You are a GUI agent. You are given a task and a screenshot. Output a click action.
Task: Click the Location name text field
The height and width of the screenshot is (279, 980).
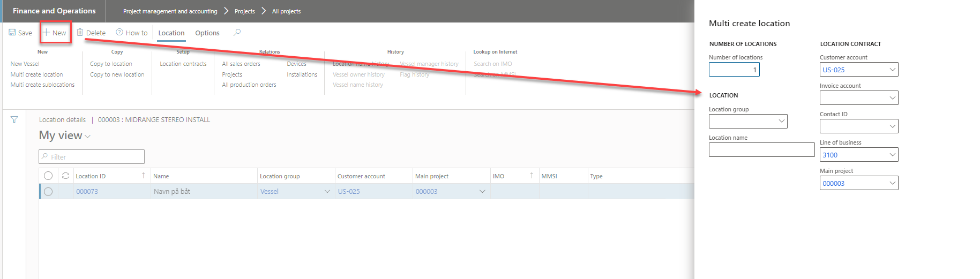[x=761, y=149]
